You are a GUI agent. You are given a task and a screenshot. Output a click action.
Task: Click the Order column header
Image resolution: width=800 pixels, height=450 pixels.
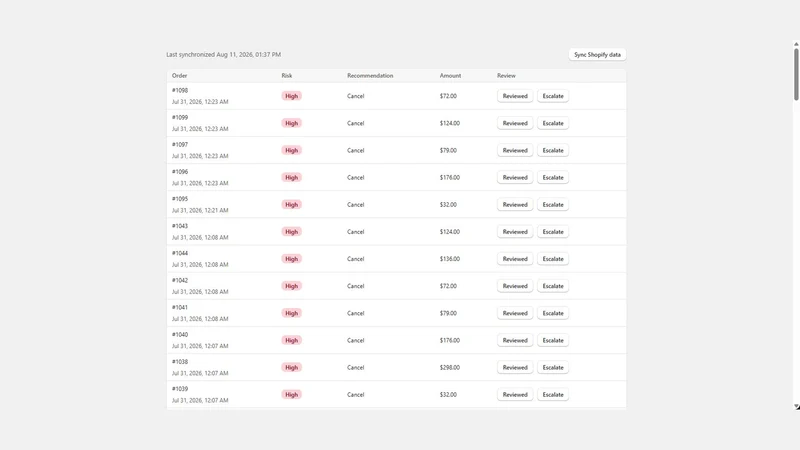[180, 76]
